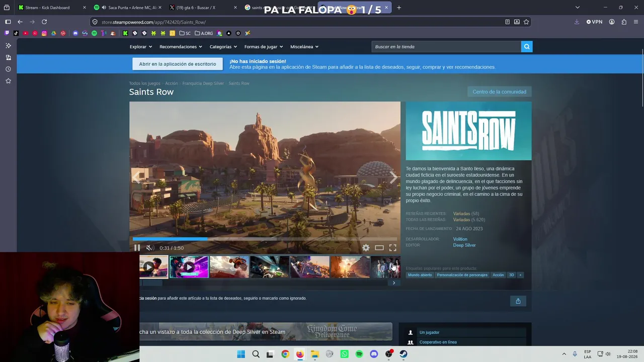Open 'Centro de la comunidad' hub

pyautogui.click(x=499, y=92)
